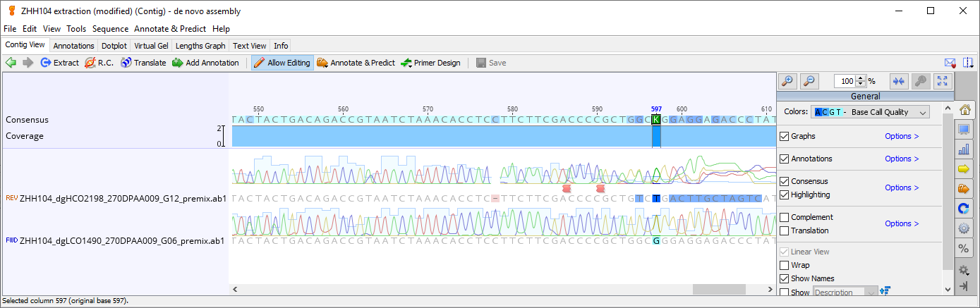980x308 pixels.
Task: Open the File menu
Action: point(11,29)
